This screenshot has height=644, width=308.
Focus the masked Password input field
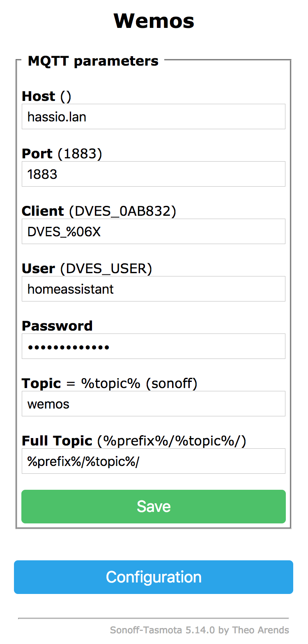pyautogui.click(x=153, y=347)
